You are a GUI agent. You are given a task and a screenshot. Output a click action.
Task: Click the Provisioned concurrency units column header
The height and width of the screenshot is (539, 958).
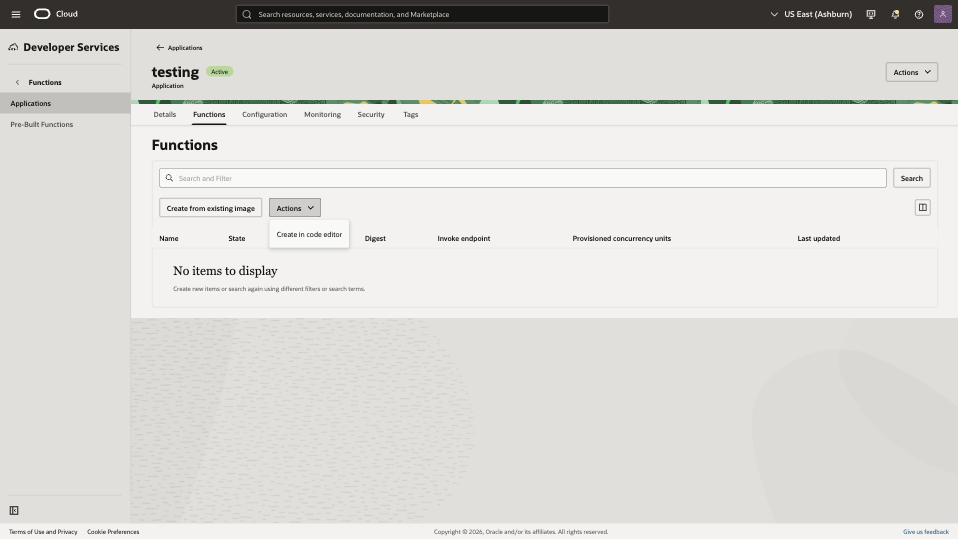click(x=621, y=238)
